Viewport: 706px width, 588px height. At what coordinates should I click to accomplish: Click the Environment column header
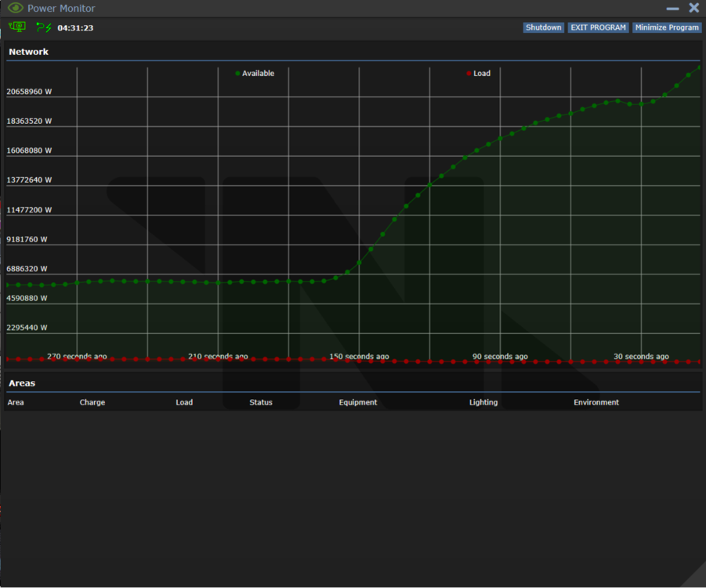[596, 402]
